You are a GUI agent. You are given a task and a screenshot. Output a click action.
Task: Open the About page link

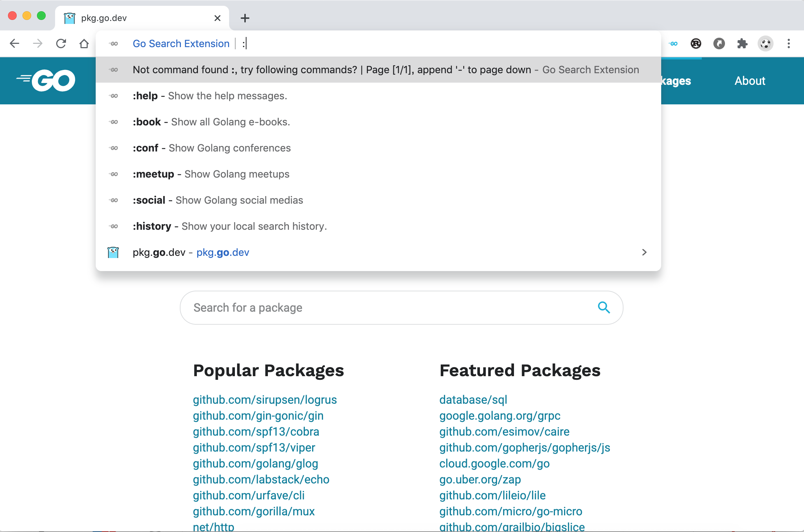point(750,81)
